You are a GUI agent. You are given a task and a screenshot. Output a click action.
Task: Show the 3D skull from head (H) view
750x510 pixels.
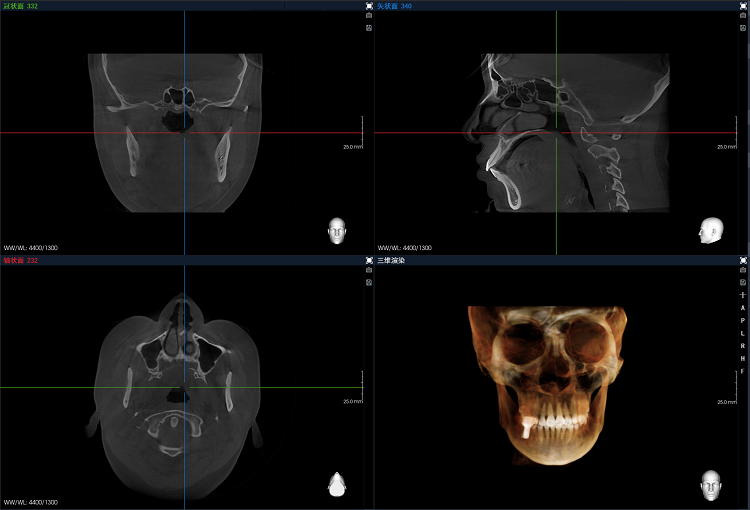743,358
